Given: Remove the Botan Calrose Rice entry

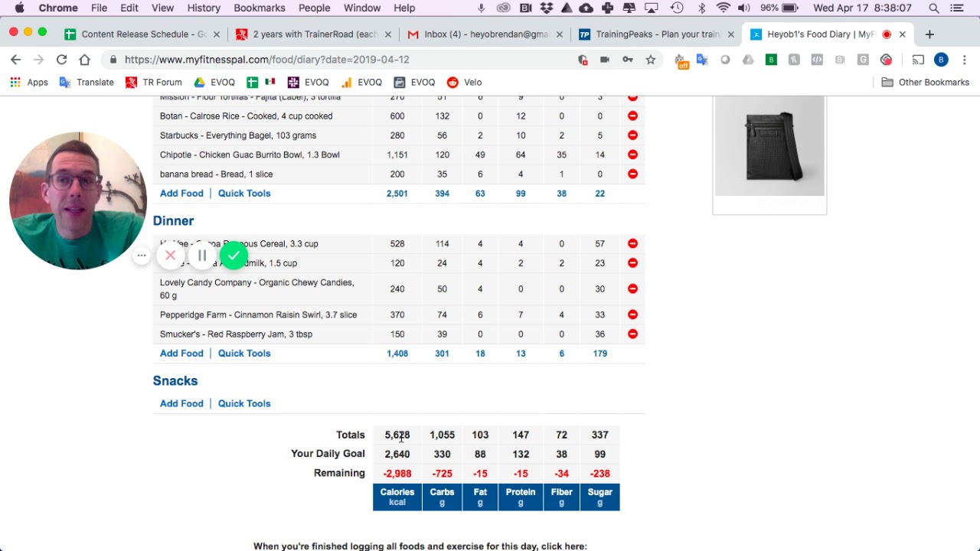Looking at the screenshot, I should (632, 116).
